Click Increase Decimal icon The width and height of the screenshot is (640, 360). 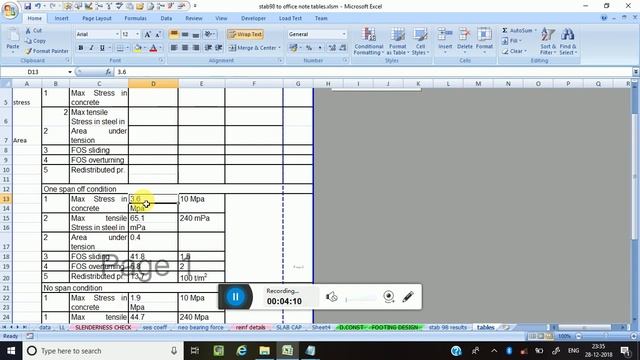tap(332, 48)
